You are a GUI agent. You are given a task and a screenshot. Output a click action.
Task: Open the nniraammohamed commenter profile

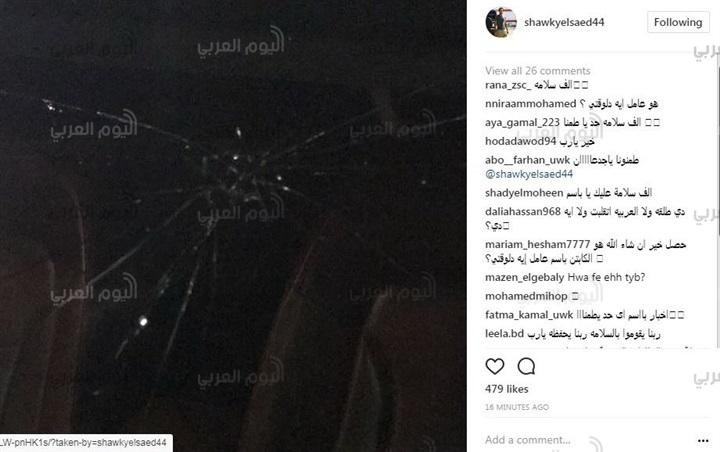coord(530,104)
